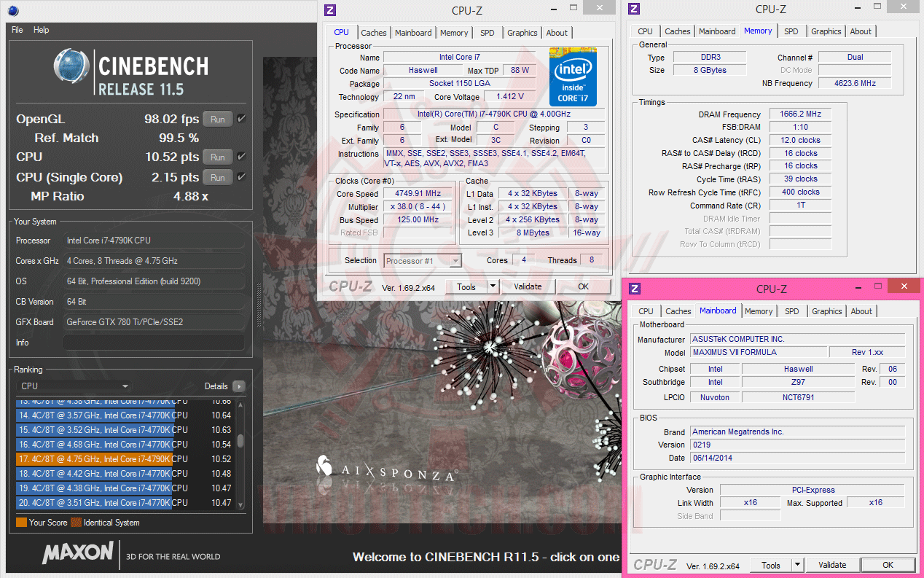
Task: Run the CPU benchmark
Action: pyautogui.click(x=217, y=157)
